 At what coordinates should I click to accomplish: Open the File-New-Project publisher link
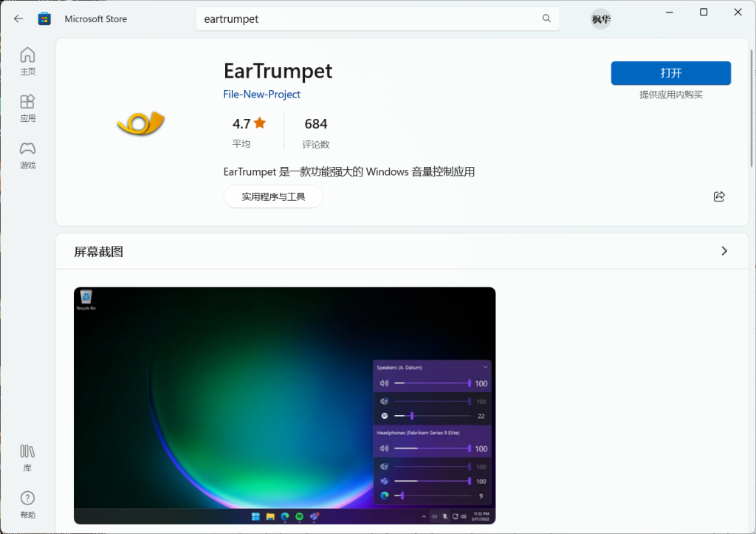tap(262, 95)
